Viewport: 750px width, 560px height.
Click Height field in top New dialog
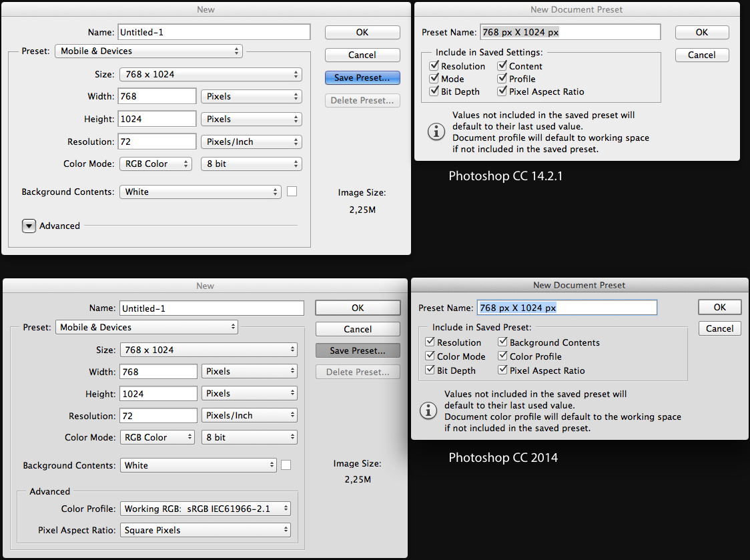pos(157,119)
